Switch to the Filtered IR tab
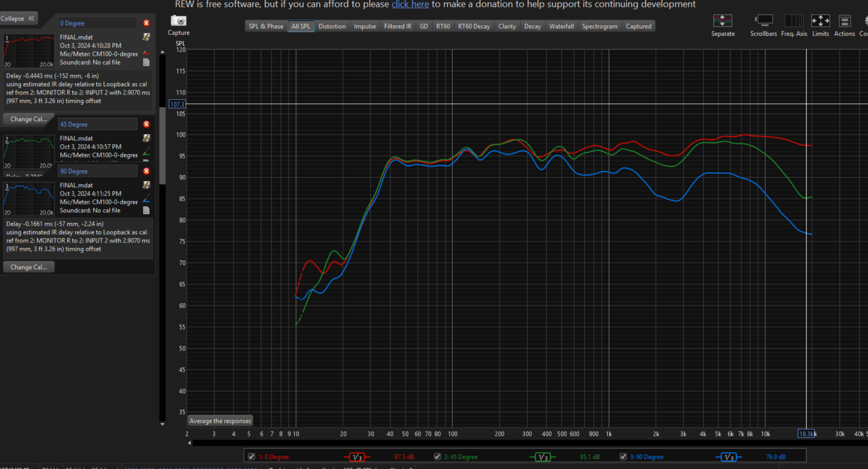Viewport: 868px width, 469px height. (398, 26)
